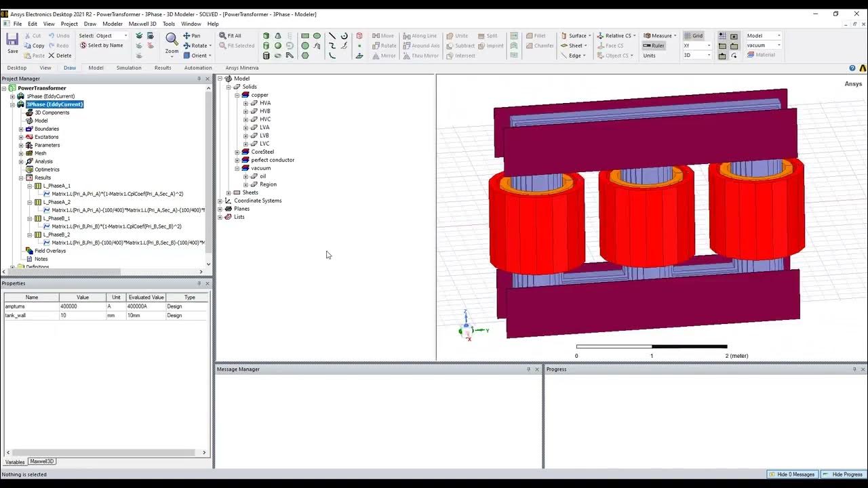Toggle the Ruler display
Image resolution: width=868 pixels, height=488 pixels.
click(x=654, y=45)
